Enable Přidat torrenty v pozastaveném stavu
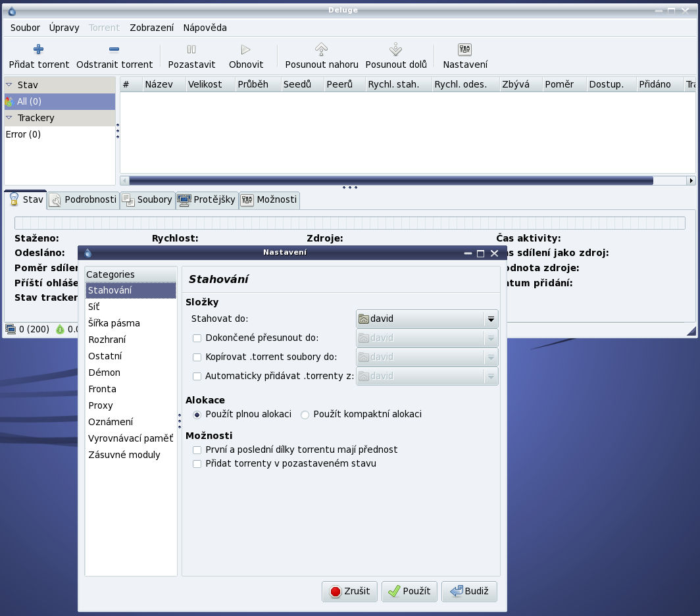This screenshot has width=700, height=616. pos(197,464)
